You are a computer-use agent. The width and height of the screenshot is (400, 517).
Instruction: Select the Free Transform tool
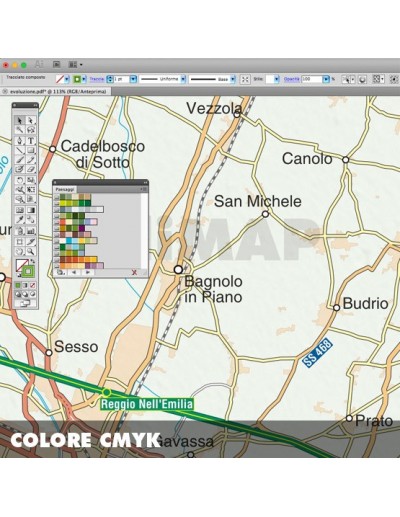pos(31,190)
